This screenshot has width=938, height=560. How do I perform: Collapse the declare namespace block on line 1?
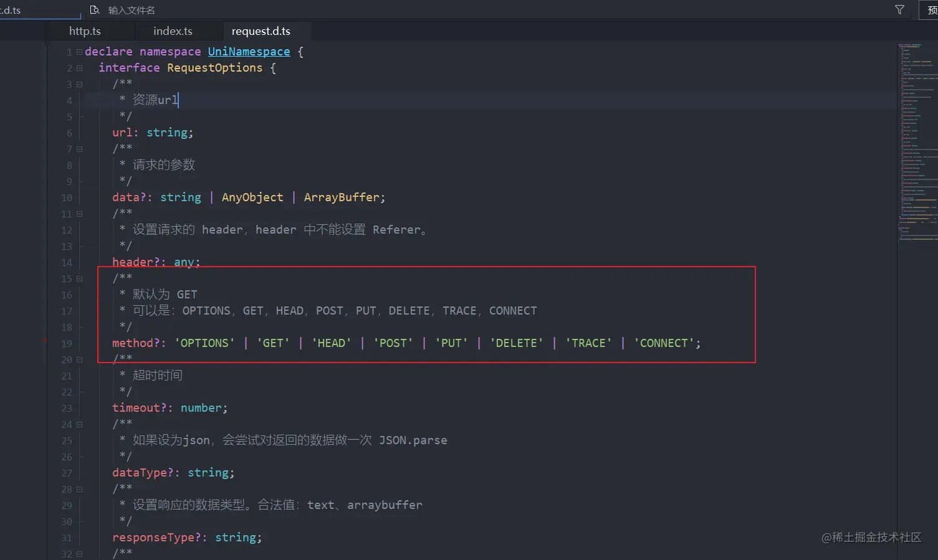pos(79,52)
